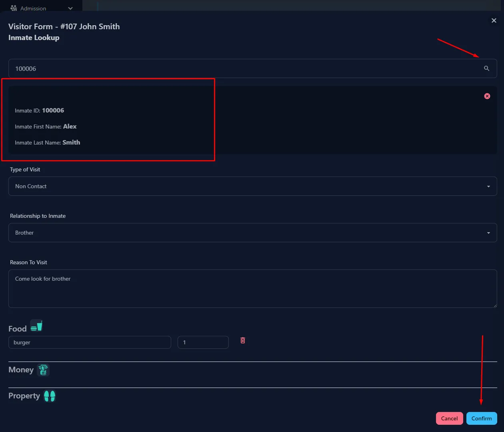Open the Relationship to Inmate dropdown
This screenshot has height=432, width=504.
(252, 233)
